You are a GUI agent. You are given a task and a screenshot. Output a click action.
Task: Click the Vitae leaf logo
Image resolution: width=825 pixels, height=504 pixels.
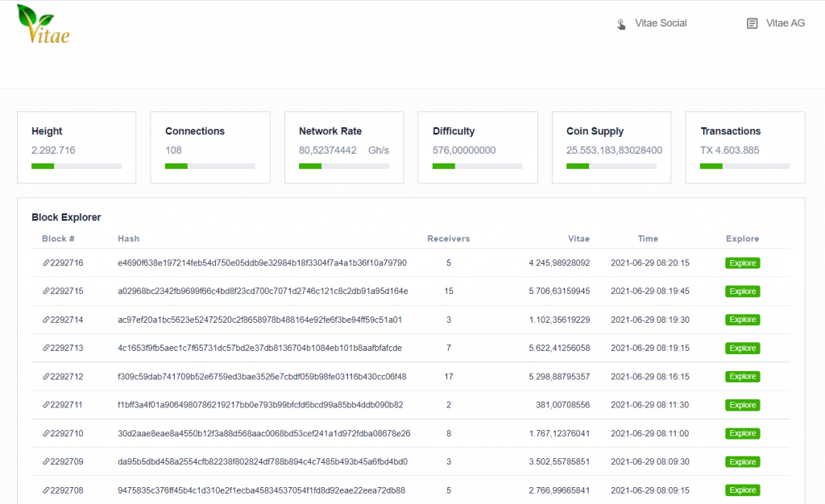tap(43, 25)
